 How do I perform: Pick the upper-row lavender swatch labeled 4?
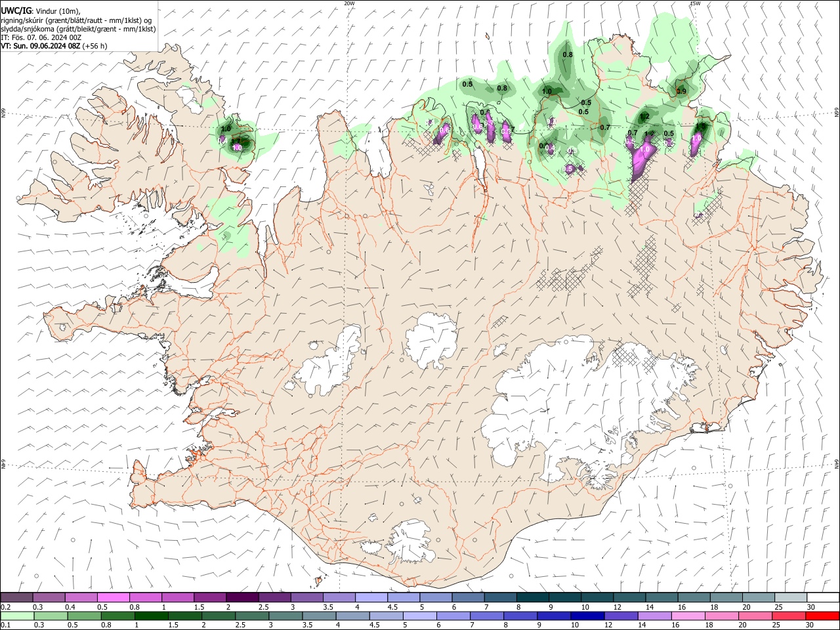click(371, 597)
